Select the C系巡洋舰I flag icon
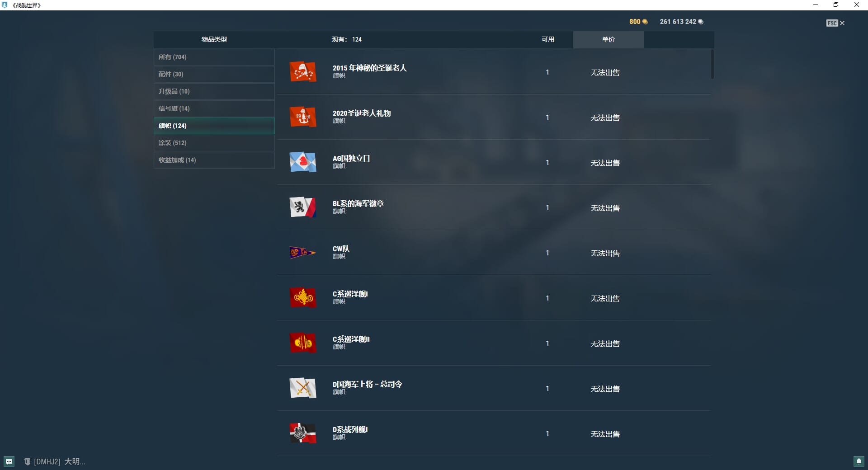The width and height of the screenshot is (868, 470). (302, 298)
